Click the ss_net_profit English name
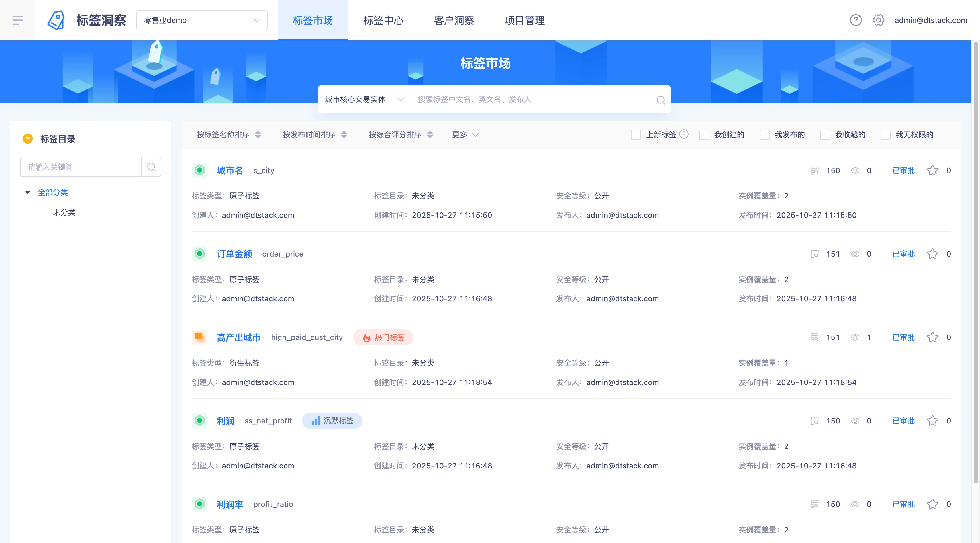Screen dimensions: 980x543 (x=268, y=421)
